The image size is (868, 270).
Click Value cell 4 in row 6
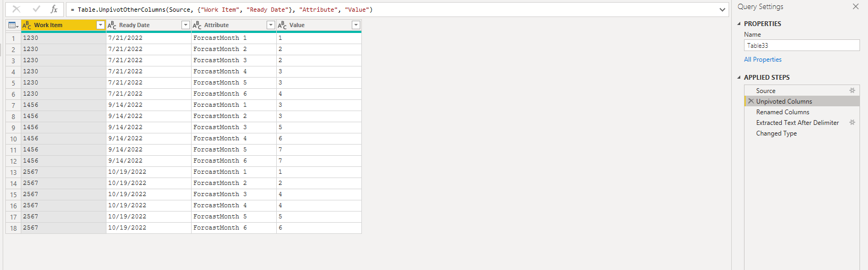[x=319, y=94]
